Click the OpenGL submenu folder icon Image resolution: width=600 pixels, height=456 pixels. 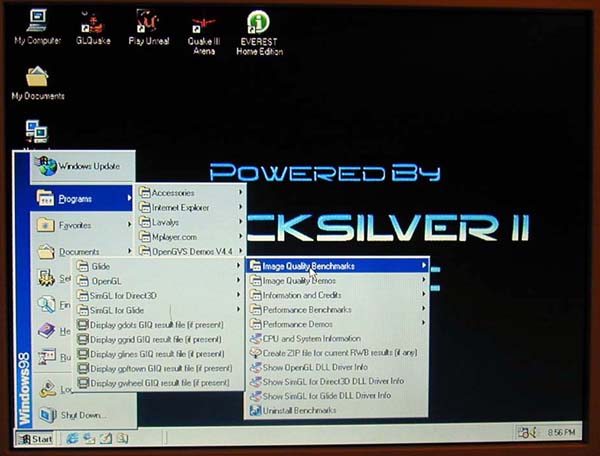(x=82, y=281)
